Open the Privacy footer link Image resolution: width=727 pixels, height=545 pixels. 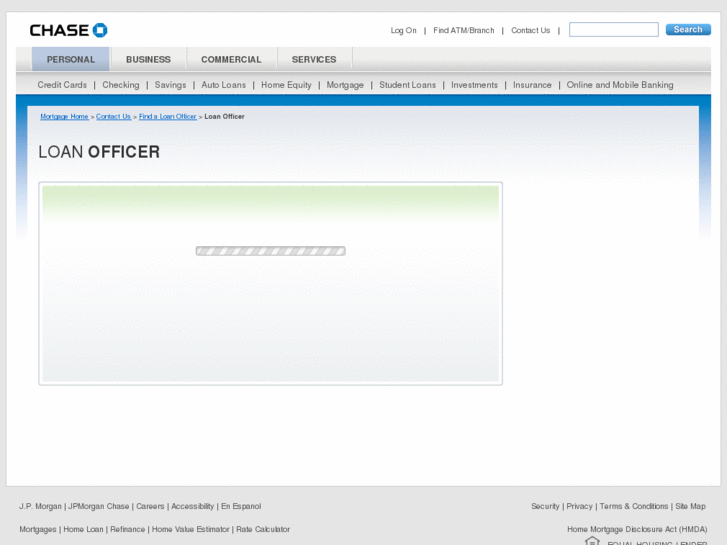click(580, 506)
